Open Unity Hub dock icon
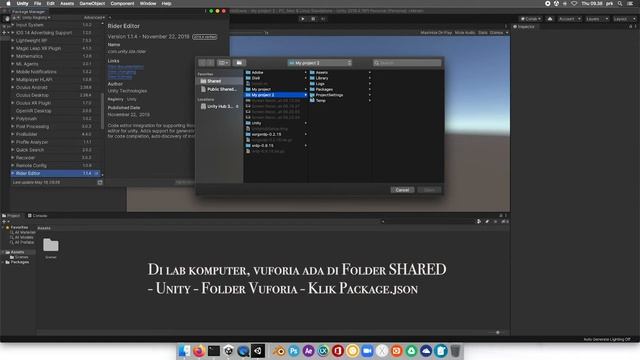This screenshot has width=640, height=360. 228,351
